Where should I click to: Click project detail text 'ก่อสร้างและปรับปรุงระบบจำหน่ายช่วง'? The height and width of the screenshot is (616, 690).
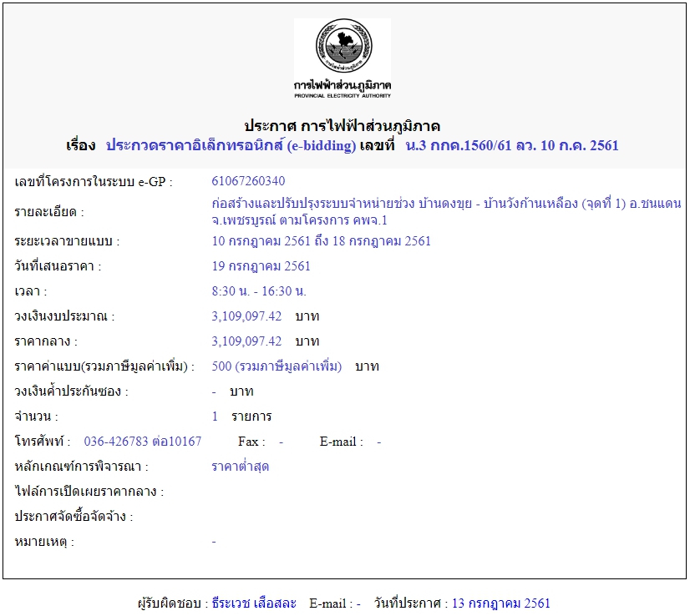pos(313,204)
